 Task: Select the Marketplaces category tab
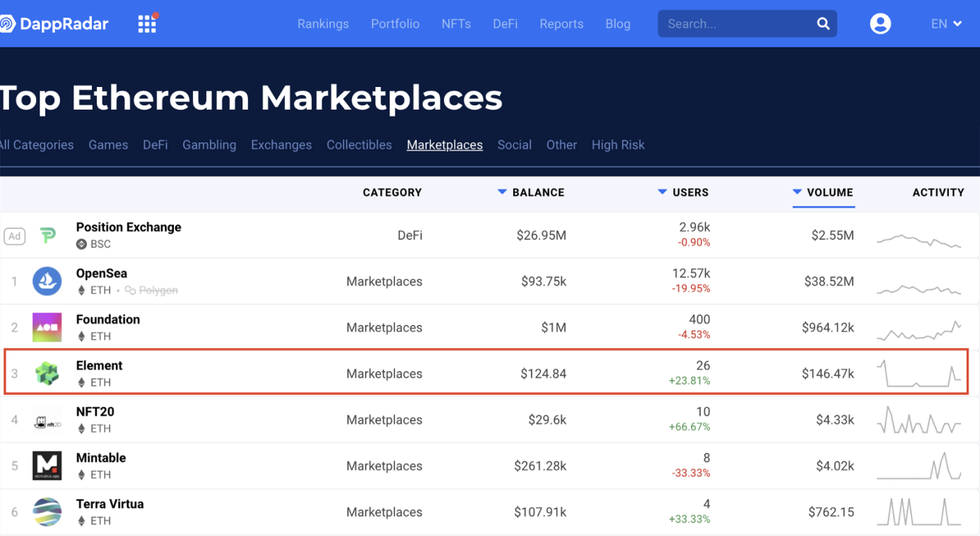(445, 145)
